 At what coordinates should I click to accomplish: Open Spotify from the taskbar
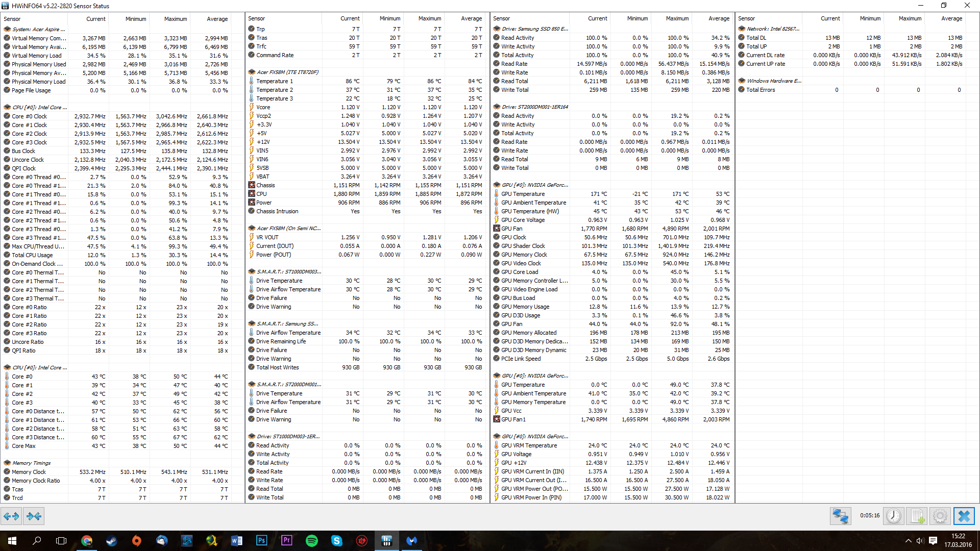point(311,541)
